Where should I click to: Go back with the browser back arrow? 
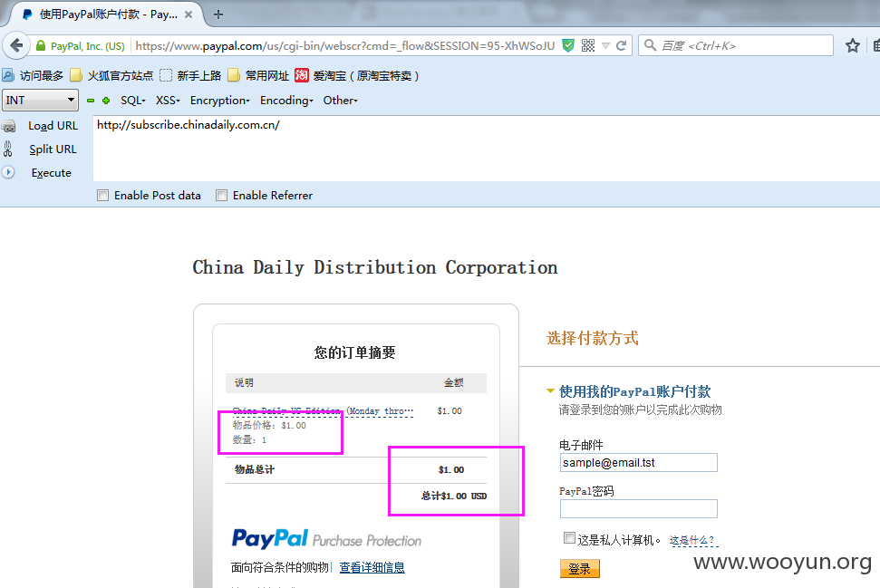17,45
